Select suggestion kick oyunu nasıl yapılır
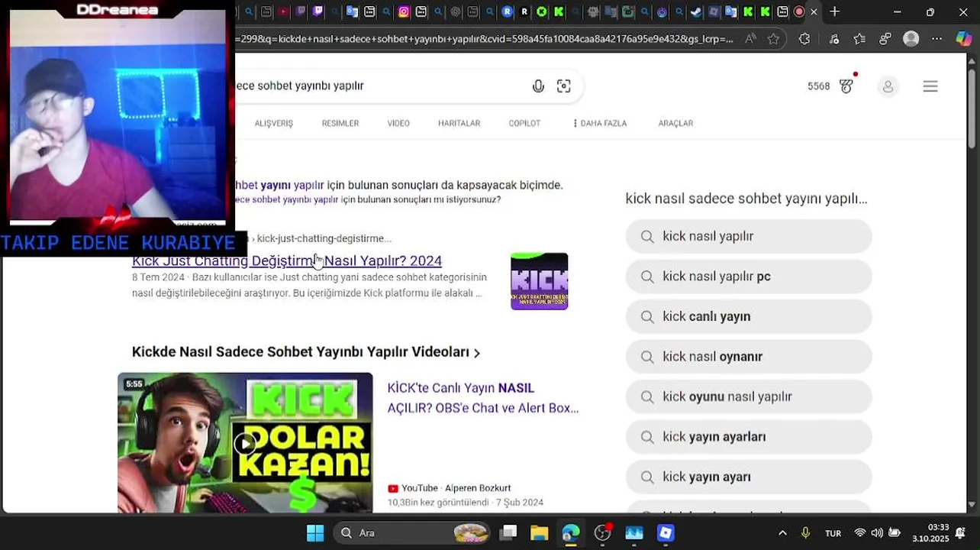 [x=749, y=396]
